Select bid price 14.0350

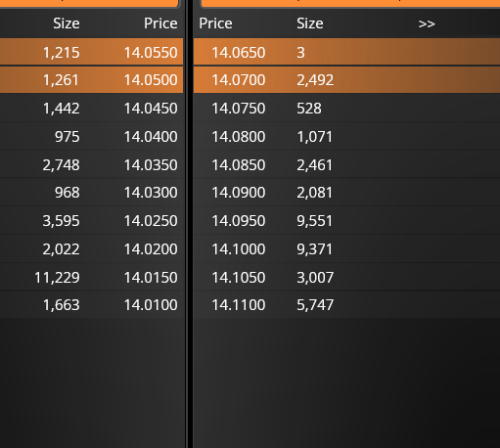[151, 164]
